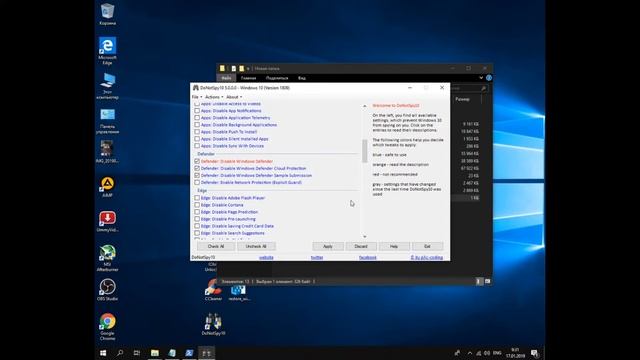Click the Apply button
Image resolution: width=640 pixels, height=360 pixels.
pos(328,246)
